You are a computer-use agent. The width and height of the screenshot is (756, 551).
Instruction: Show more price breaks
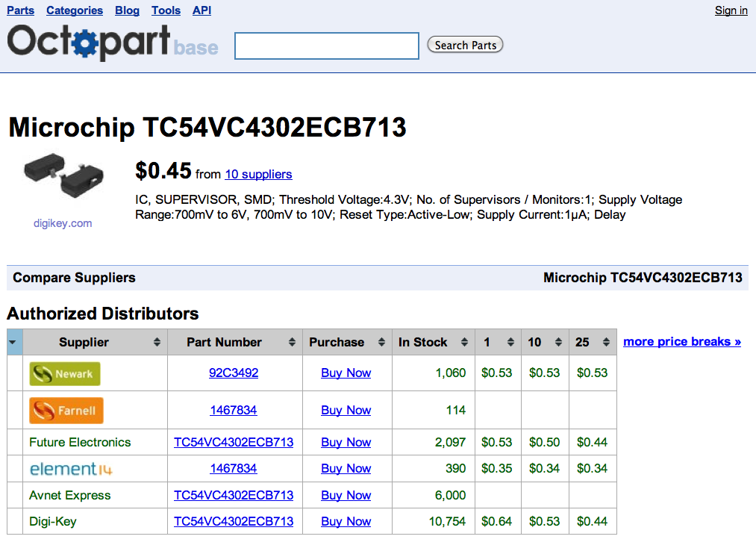pos(682,342)
